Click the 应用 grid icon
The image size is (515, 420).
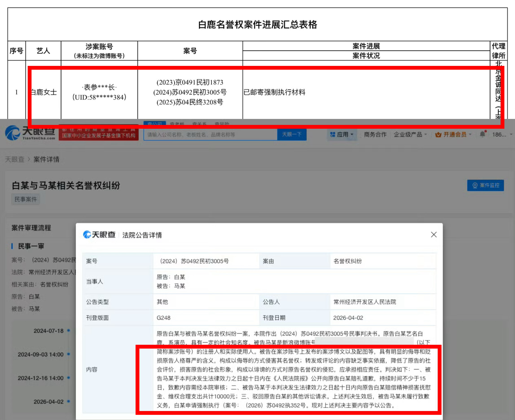[x=333, y=135]
